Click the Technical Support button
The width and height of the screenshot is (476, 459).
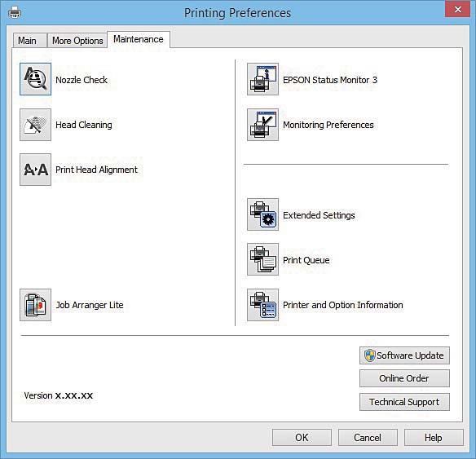click(404, 402)
